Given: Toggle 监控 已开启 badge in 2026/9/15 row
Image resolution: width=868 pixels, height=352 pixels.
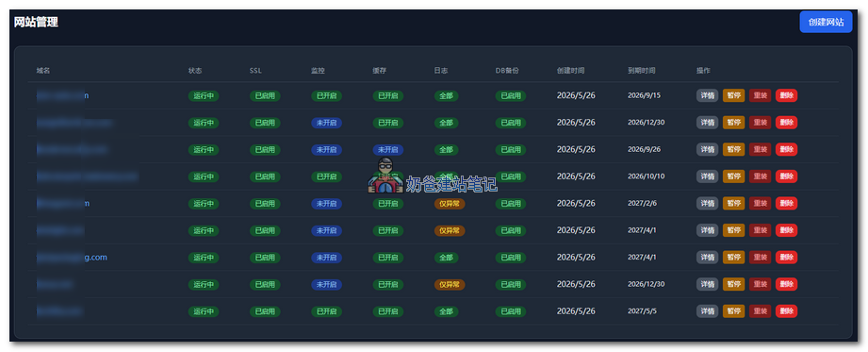Looking at the screenshot, I should 326,96.
